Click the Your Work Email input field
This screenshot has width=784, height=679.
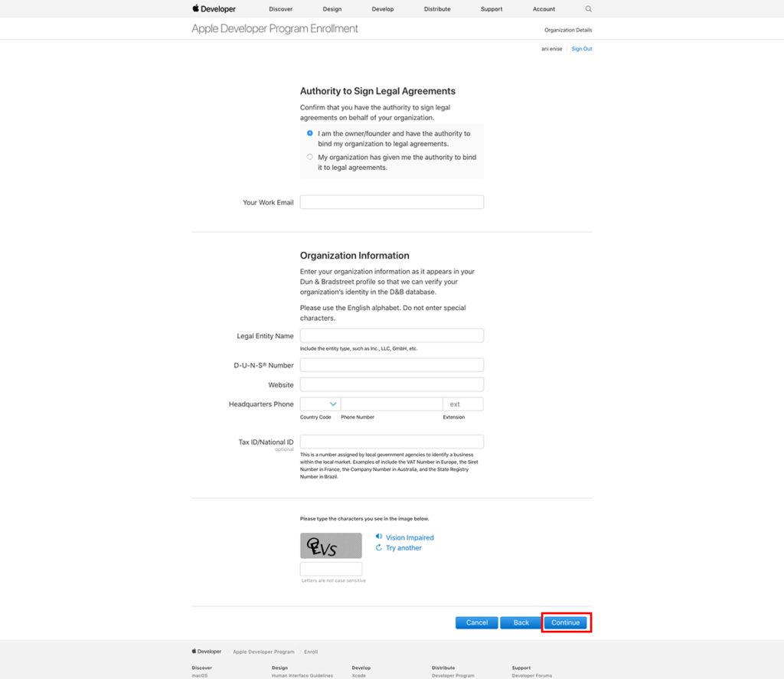click(x=391, y=201)
